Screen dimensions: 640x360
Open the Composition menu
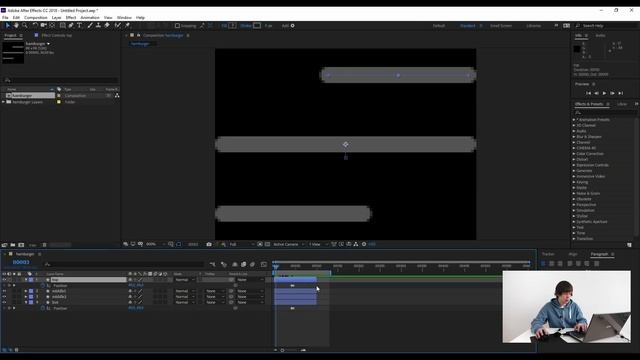click(x=36, y=18)
